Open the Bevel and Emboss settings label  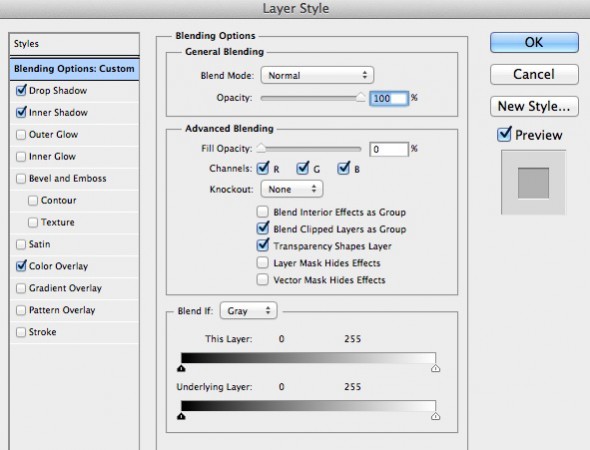click(68, 178)
